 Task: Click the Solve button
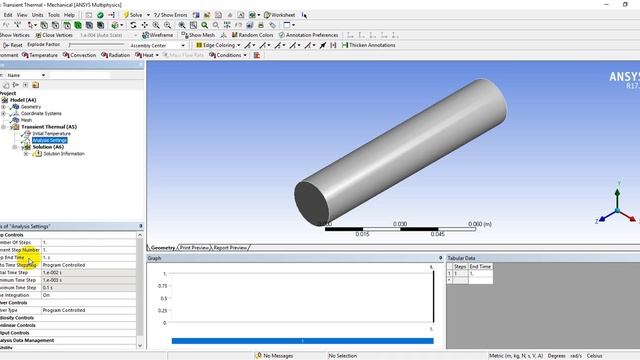(x=133, y=15)
